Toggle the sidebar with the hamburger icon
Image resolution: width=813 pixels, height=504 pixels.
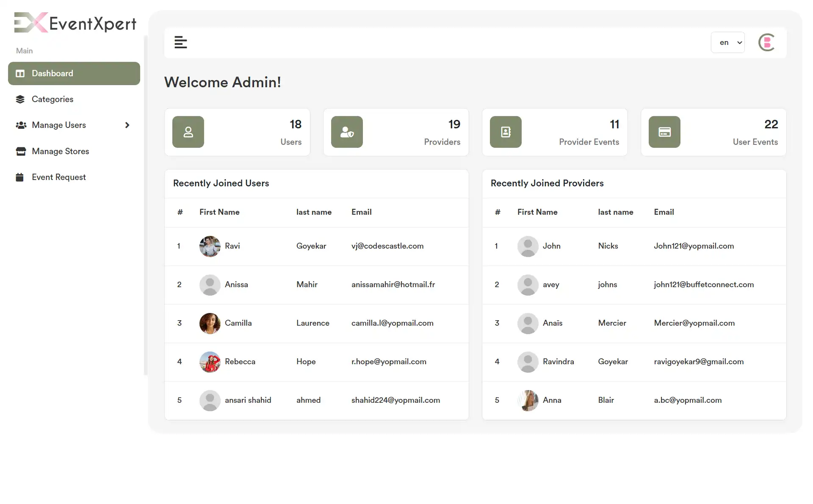tap(181, 42)
